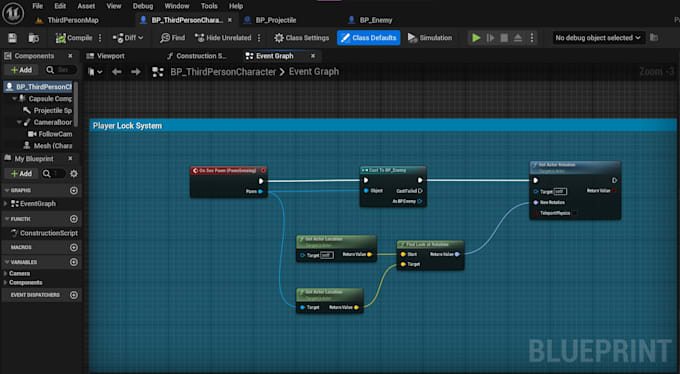Open My Blueprint settings gear
The width and height of the screenshot is (680, 374).
tap(74, 174)
